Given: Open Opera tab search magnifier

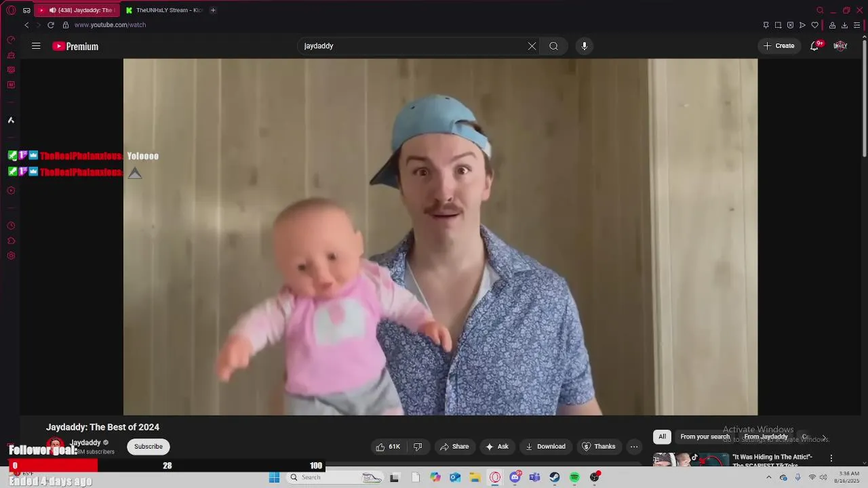Looking at the screenshot, I should click(820, 10).
